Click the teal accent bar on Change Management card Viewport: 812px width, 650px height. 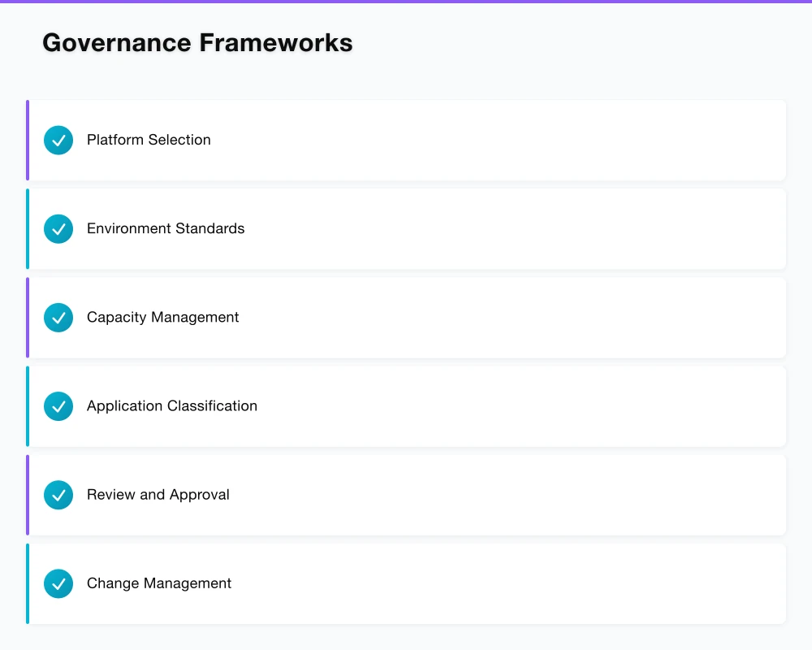28,583
